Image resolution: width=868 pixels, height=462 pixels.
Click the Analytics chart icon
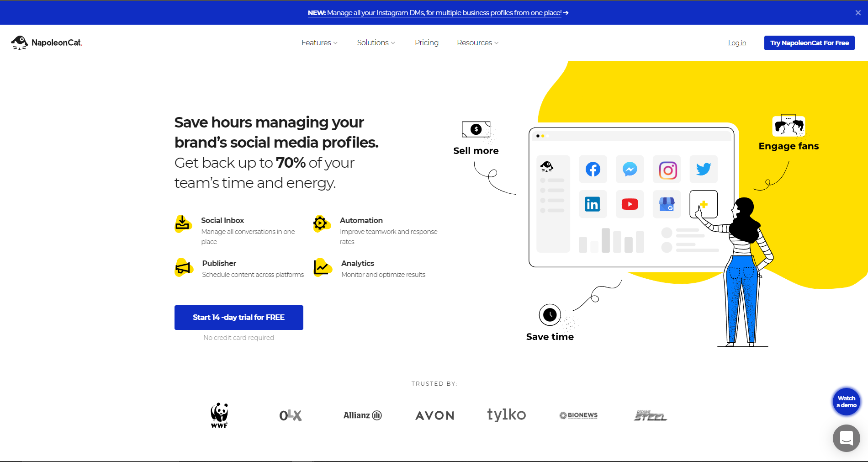click(x=322, y=267)
